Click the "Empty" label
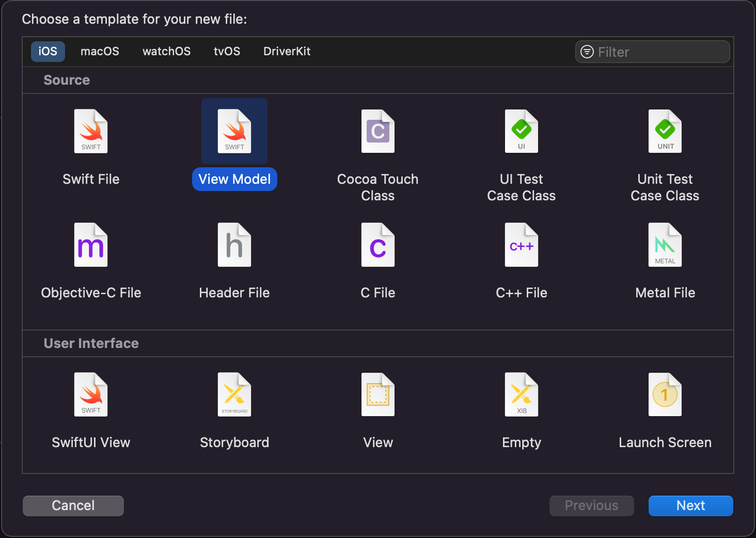Screen dimensions: 756x538 coord(522,442)
